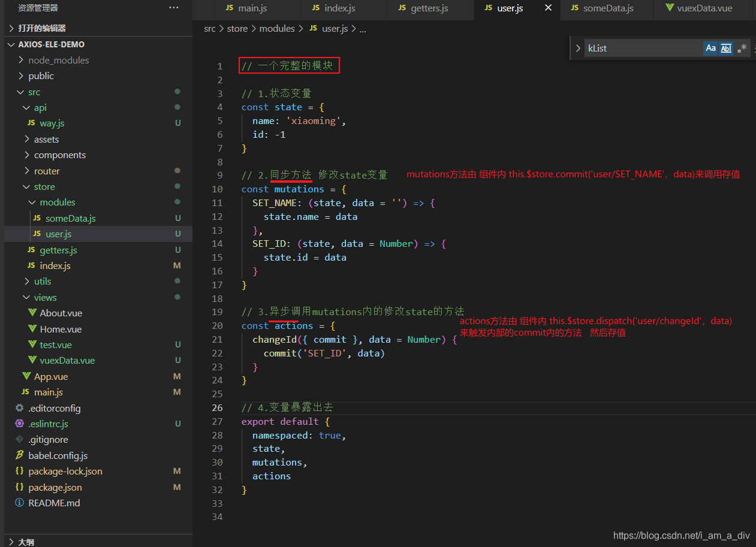Screen dimensions: 756x547
Task: Click the modules breadcrumb segment
Action: 277,28
